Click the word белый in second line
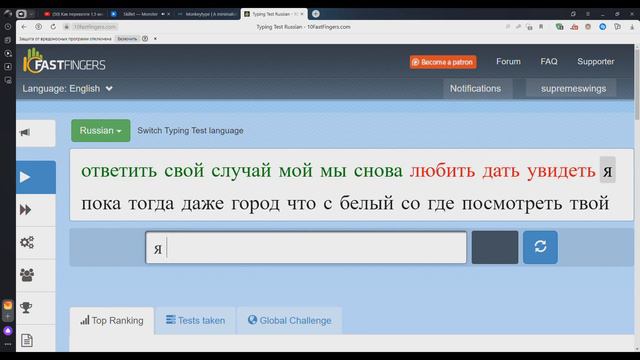 click(367, 203)
